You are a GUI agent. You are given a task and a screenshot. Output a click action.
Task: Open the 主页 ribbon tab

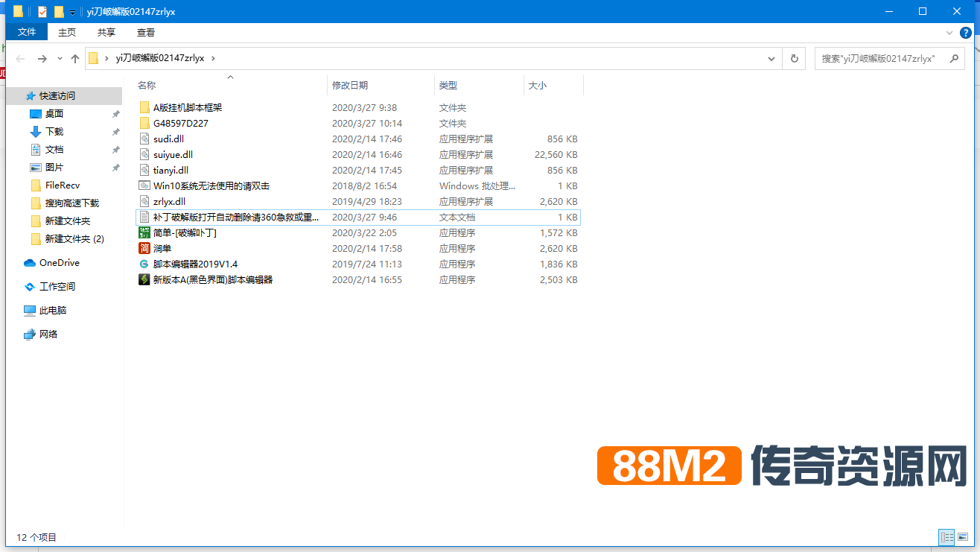pos(67,32)
